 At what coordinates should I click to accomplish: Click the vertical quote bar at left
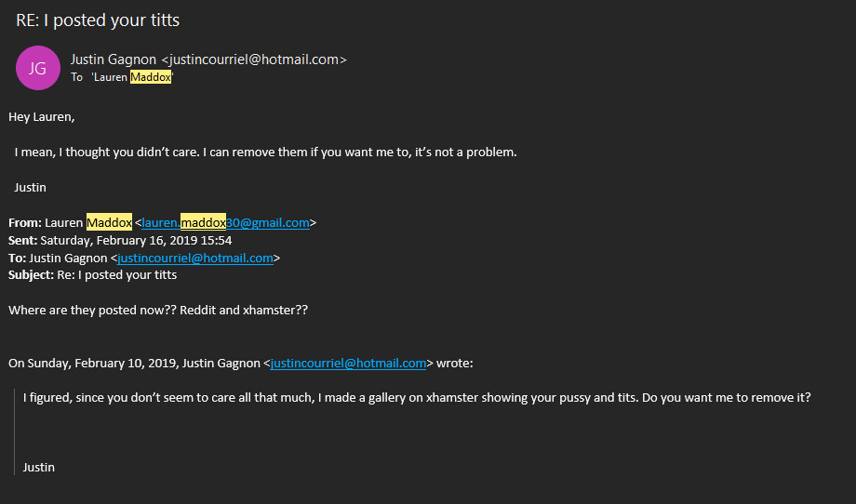tap(15, 432)
